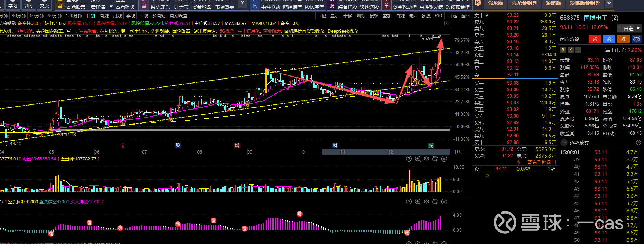Open the robot assistant icon

(637, 39)
